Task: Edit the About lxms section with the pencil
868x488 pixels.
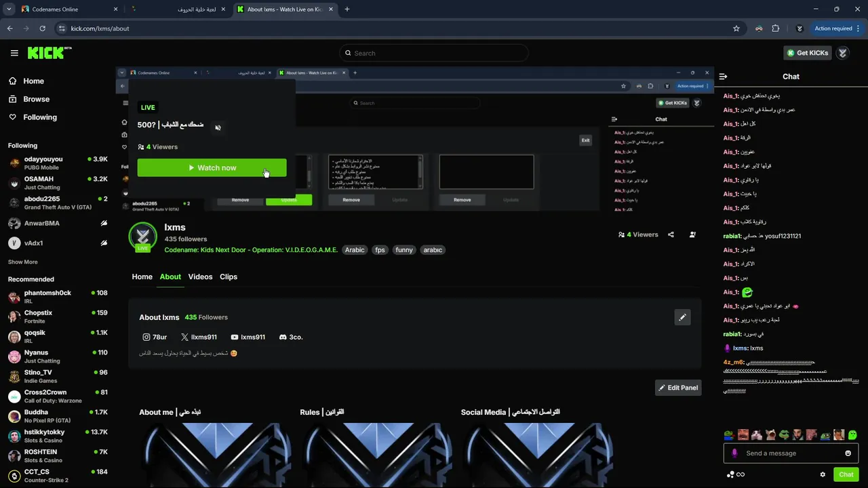Action: (682, 317)
